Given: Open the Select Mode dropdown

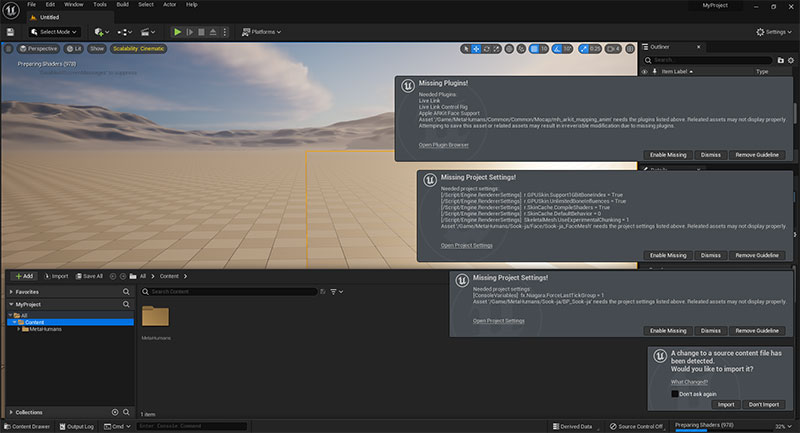Looking at the screenshot, I should coord(54,32).
